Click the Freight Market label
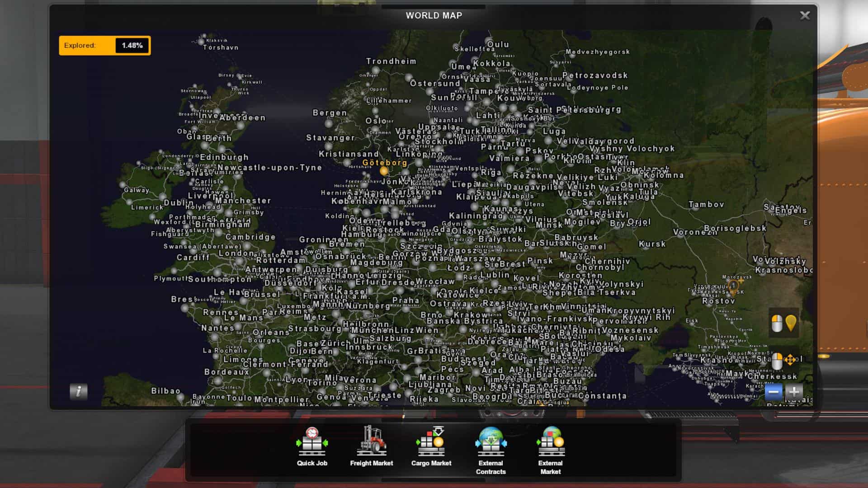Image resolution: width=868 pixels, height=488 pixels. [371, 463]
